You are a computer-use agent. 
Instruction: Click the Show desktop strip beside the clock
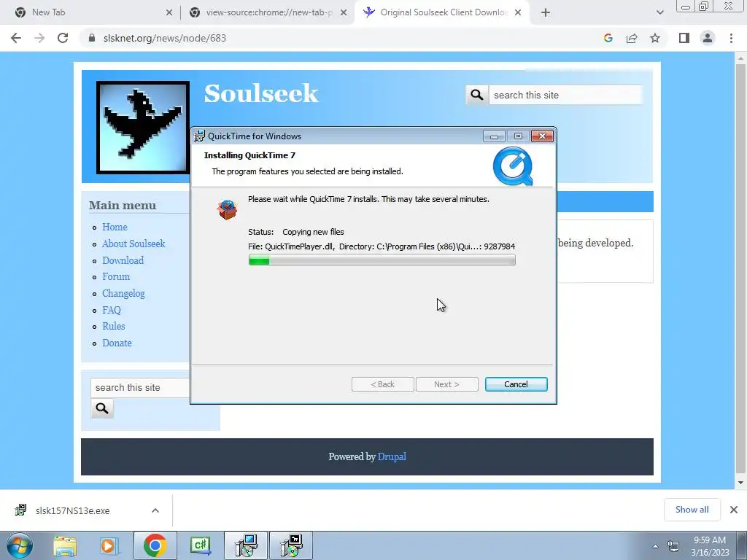click(742, 545)
